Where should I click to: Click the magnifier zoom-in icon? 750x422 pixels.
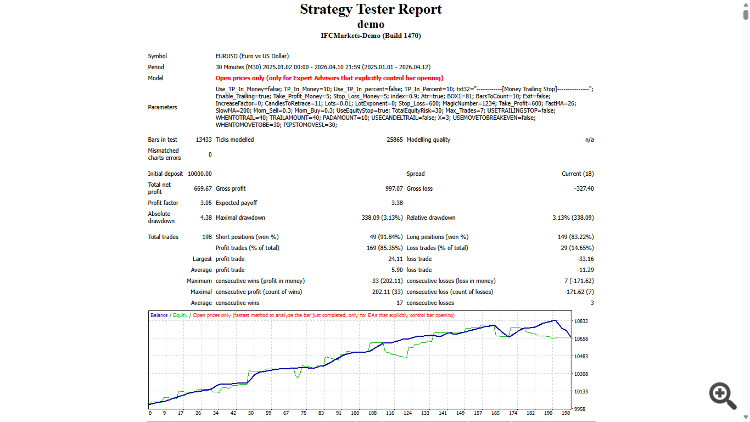723,395
